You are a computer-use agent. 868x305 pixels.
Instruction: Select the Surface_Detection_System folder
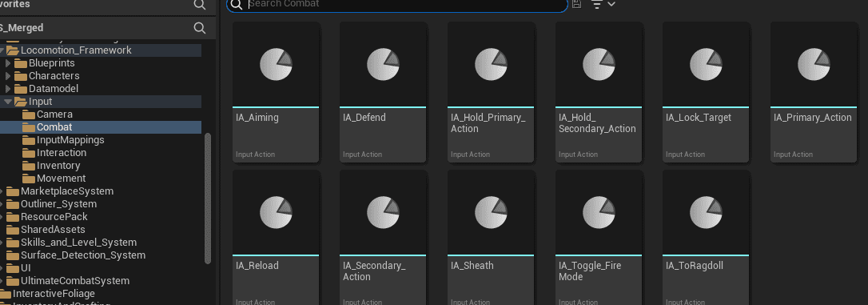coord(101,255)
